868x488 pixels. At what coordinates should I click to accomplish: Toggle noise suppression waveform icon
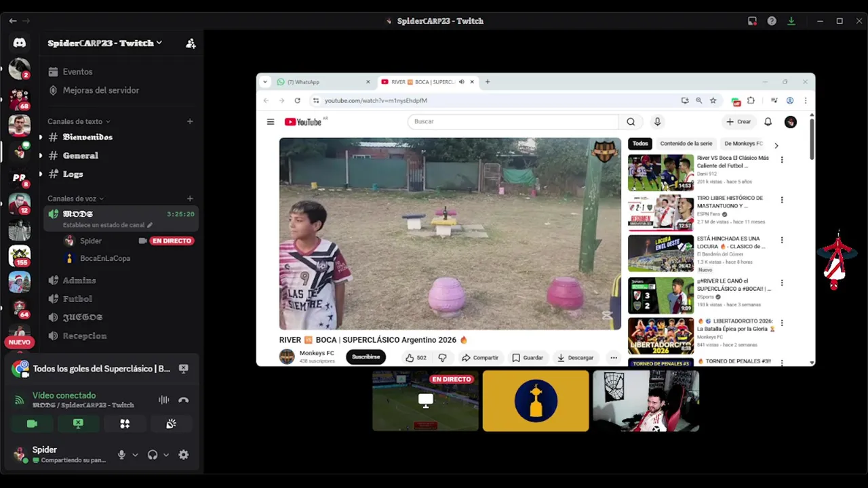[163, 400]
